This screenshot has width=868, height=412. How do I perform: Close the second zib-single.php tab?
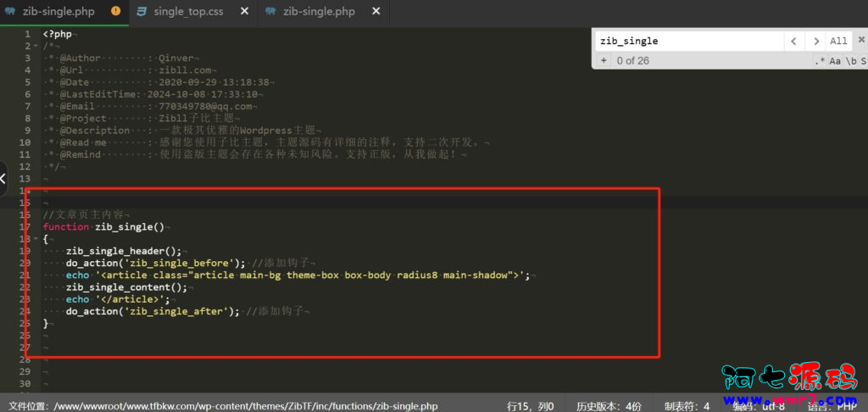(x=376, y=12)
